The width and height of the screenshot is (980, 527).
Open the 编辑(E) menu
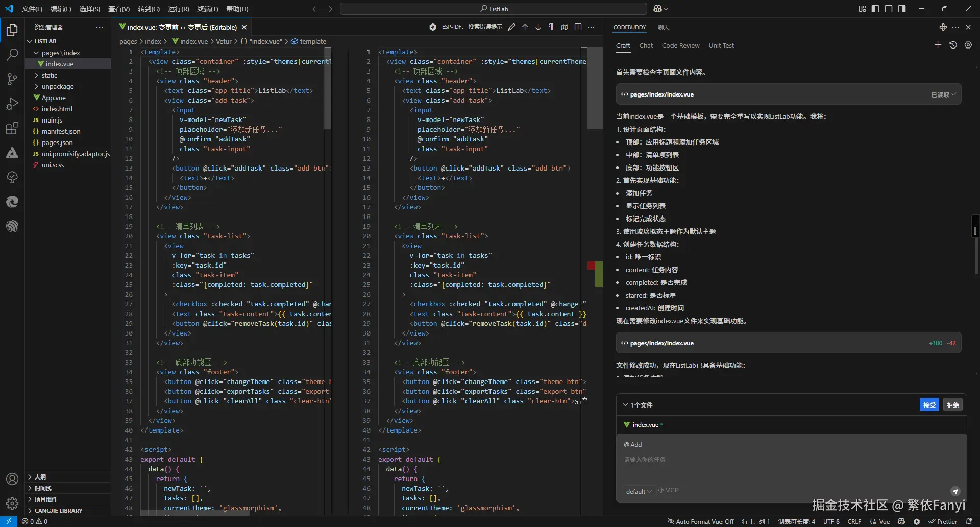tap(61, 9)
